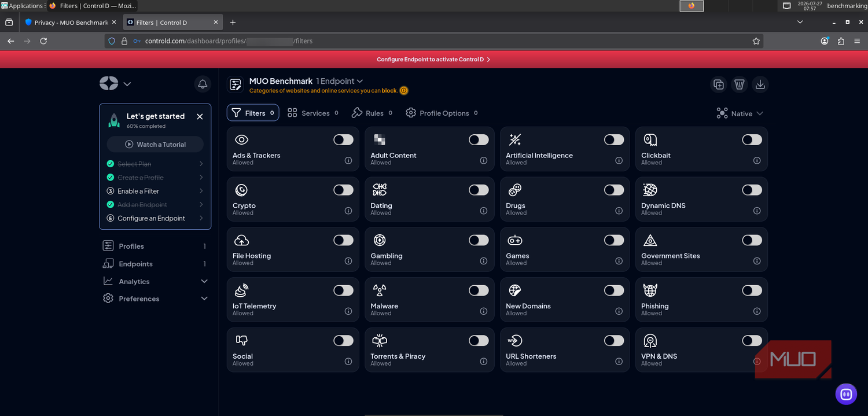The image size is (868, 416).
Task: Open info for IoT Telemetry filter
Action: click(x=348, y=311)
